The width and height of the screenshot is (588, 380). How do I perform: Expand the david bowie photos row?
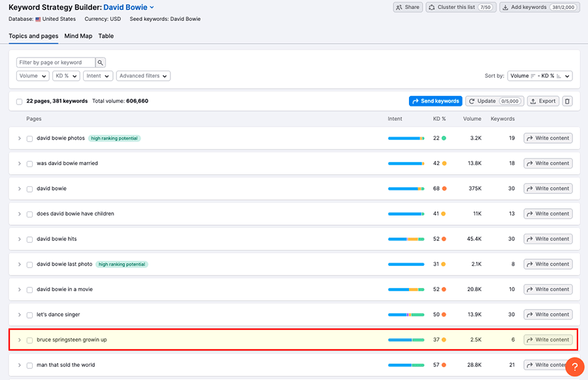click(x=19, y=138)
